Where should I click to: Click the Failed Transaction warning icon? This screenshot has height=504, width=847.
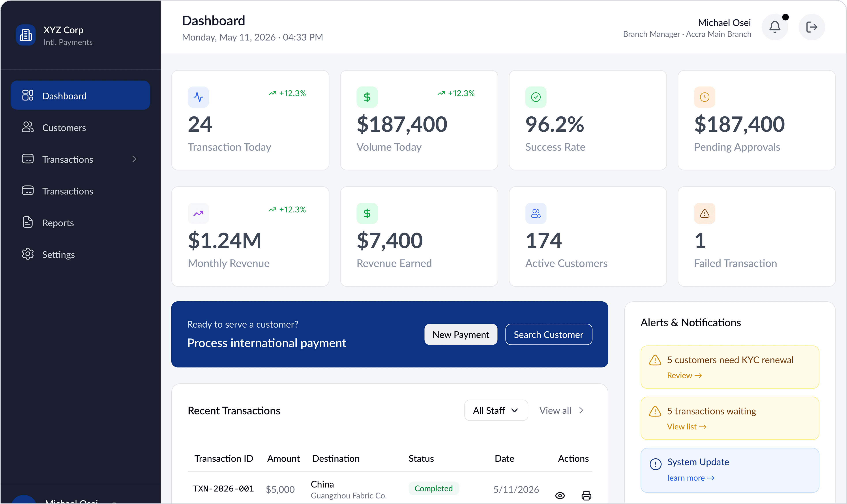tap(705, 213)
